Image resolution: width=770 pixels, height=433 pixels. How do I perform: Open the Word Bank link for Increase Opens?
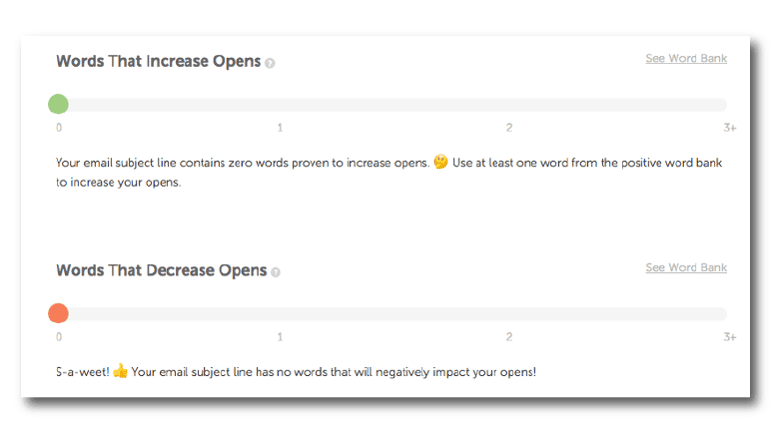[686, 59]
